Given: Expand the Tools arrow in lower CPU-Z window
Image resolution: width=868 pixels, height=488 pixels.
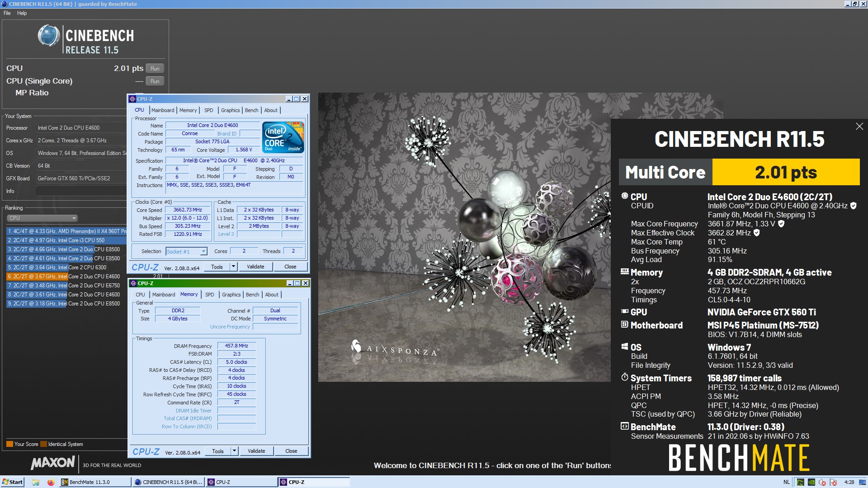Looking at the screenshot, I should [234, 451].
